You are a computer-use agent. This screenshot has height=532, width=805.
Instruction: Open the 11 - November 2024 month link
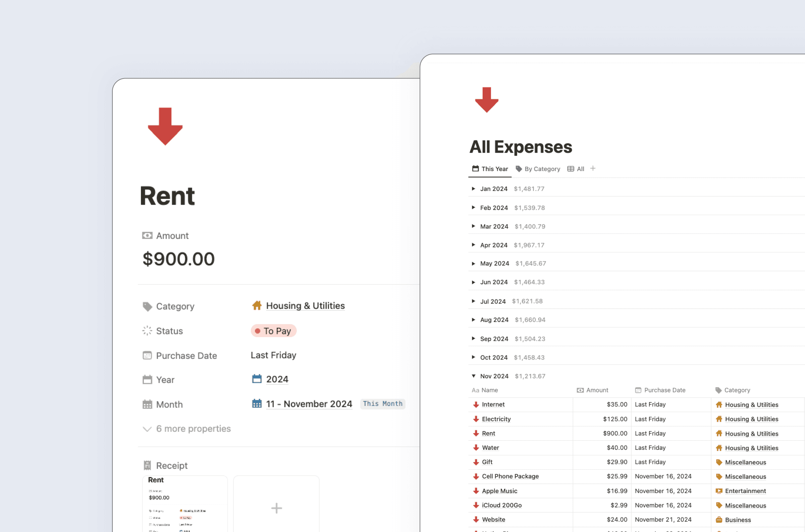click(309, 404)
